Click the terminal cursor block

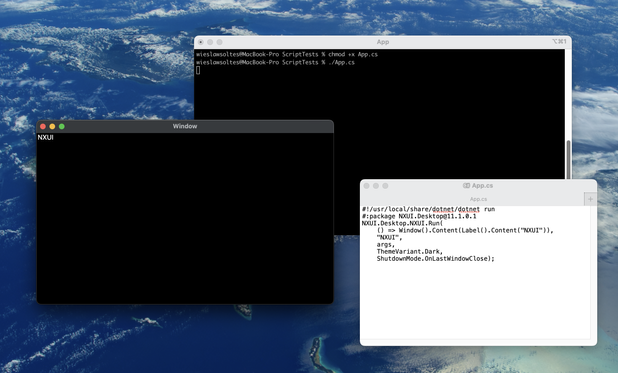click(198, 70)
